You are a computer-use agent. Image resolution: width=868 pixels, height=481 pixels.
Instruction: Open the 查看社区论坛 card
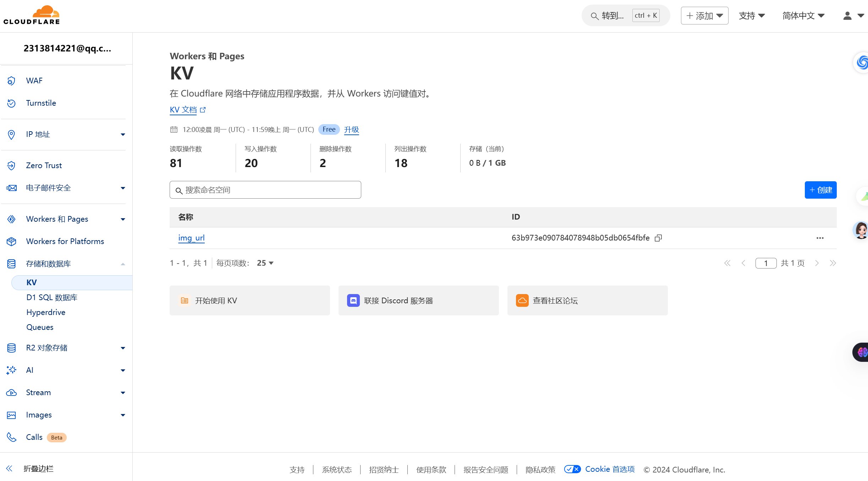pos(587,300)
